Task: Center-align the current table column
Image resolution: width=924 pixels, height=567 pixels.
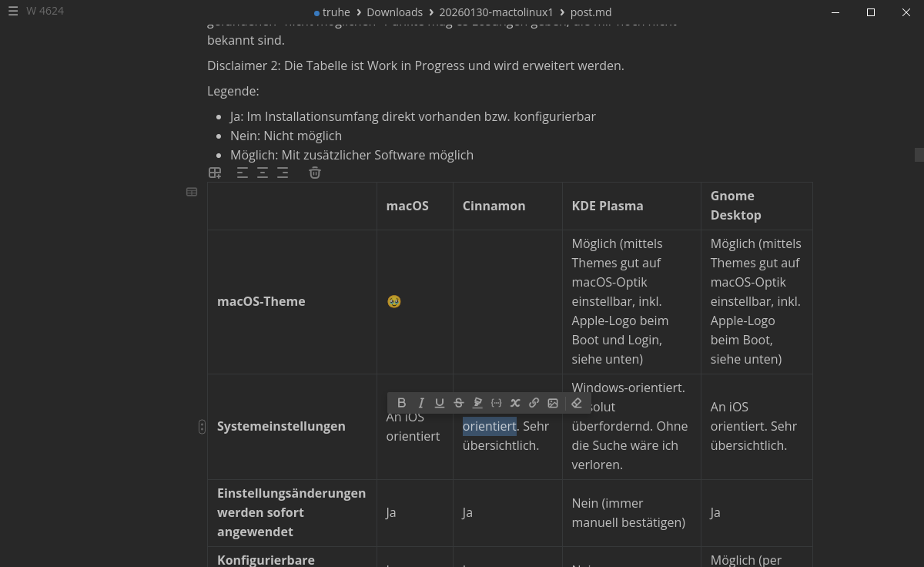Action: 263,173
